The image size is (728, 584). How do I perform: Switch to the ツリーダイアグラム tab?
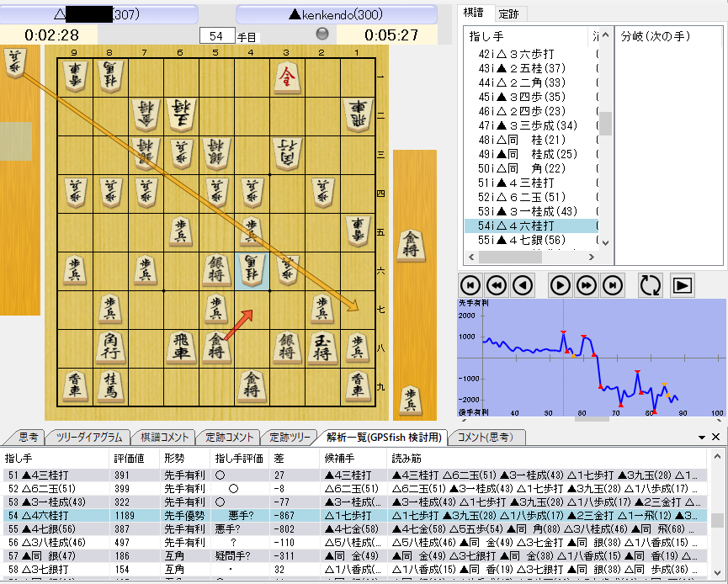click(88, 438)
